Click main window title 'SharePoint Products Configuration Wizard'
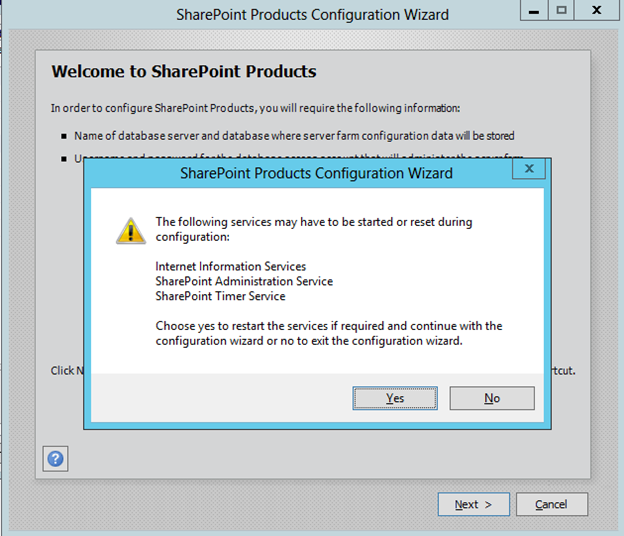Screen dimensions: 624x536 312,15
